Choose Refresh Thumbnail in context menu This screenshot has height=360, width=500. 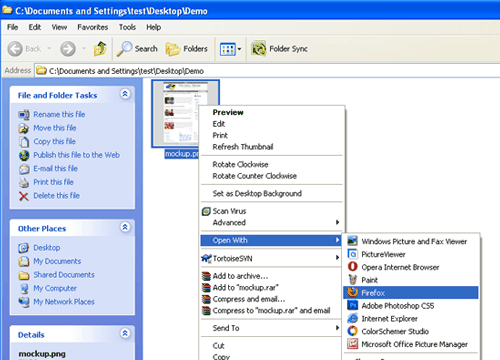point(272,147)
